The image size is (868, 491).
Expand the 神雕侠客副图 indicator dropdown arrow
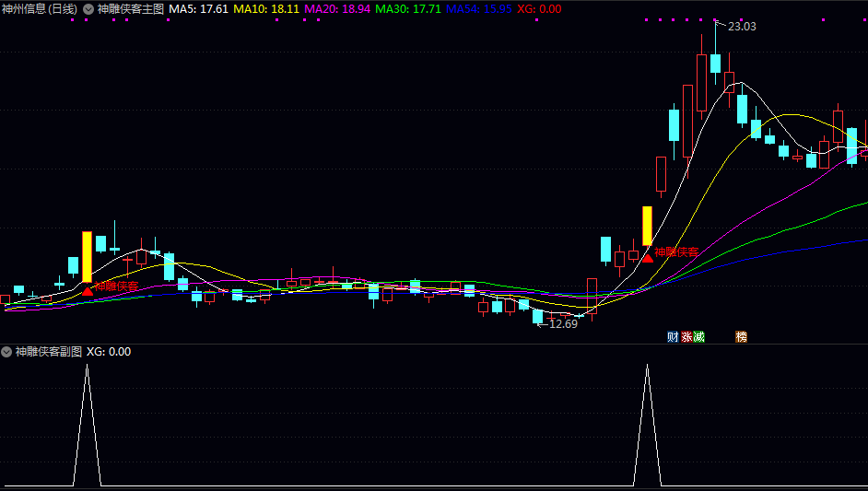pyautogui.click(x=6, y=352)
